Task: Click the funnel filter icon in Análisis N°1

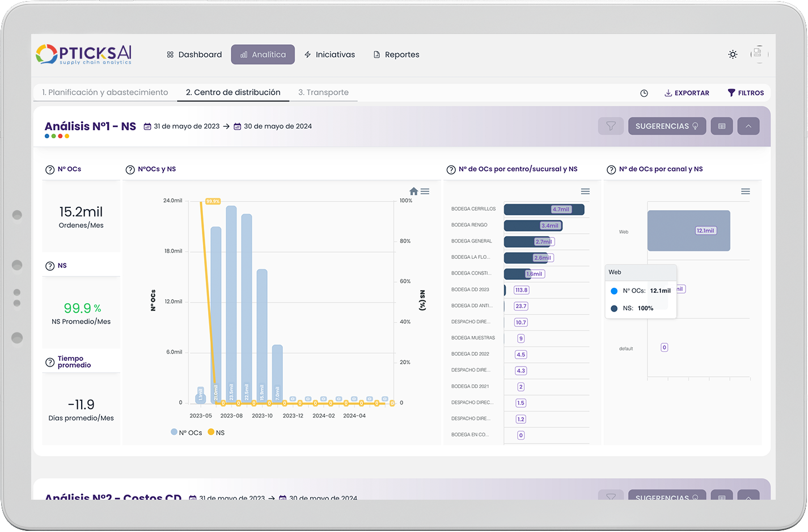Action: click(x=611, y=126)
